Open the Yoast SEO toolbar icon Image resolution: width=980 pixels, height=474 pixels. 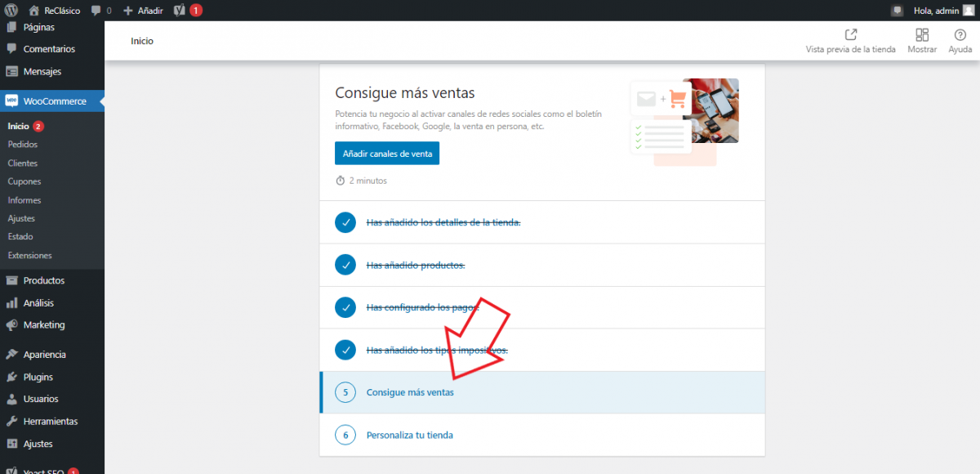pos(179,11)
